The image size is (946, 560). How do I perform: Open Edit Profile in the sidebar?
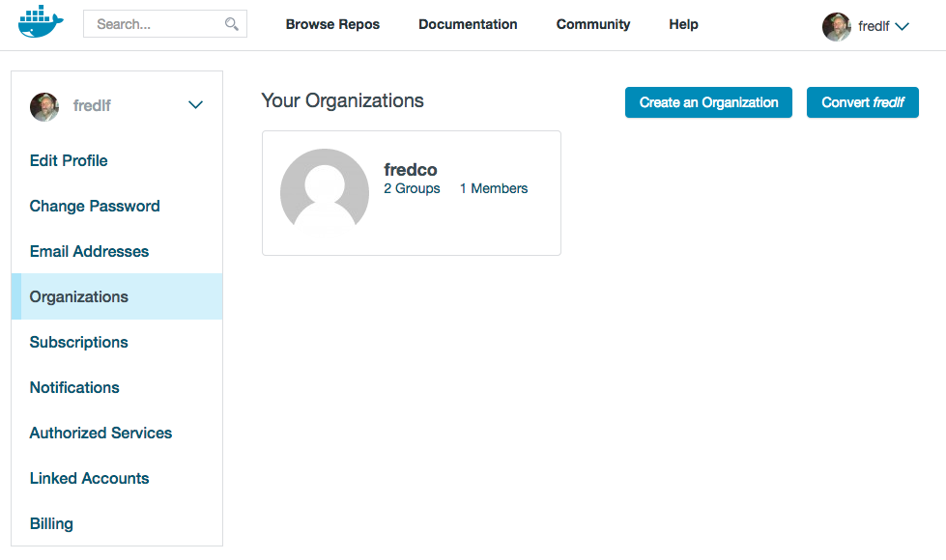pyautogui.click(x=69, y=161)
